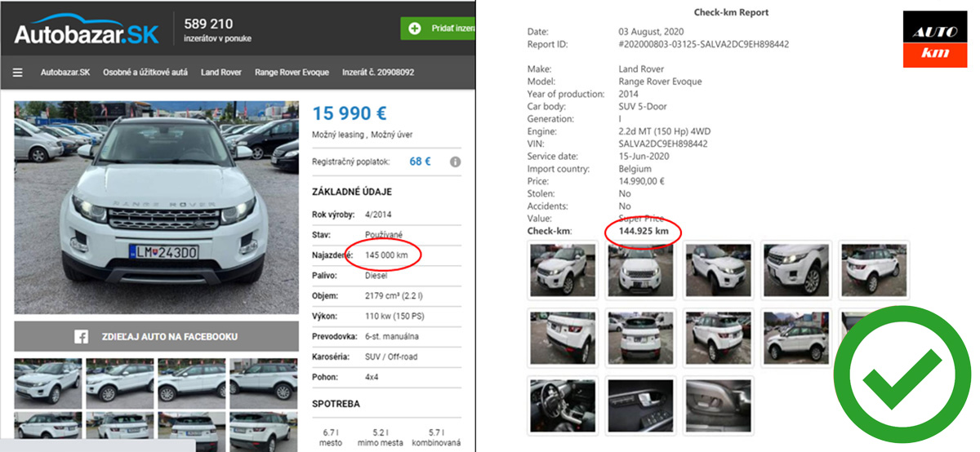Click the Facebook icon on share bar
The height and width of the screenshot is (452, 980).
(82, 336)
